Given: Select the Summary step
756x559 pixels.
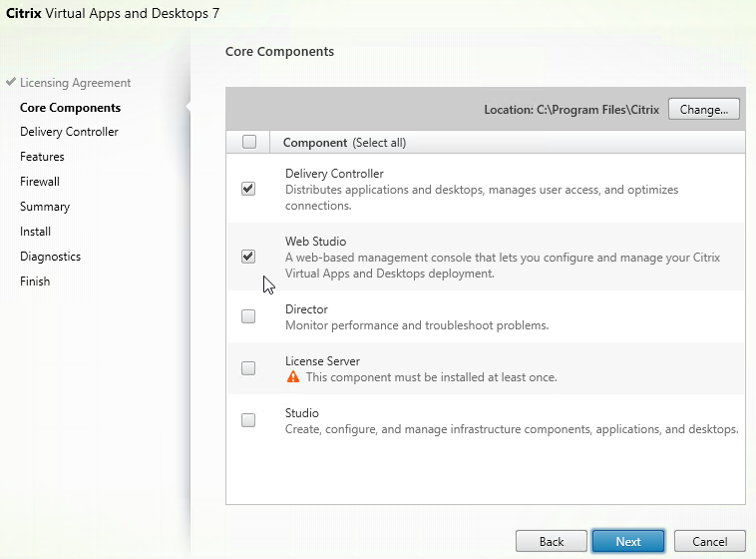Looking at the screenshot, I should (45, 207).
